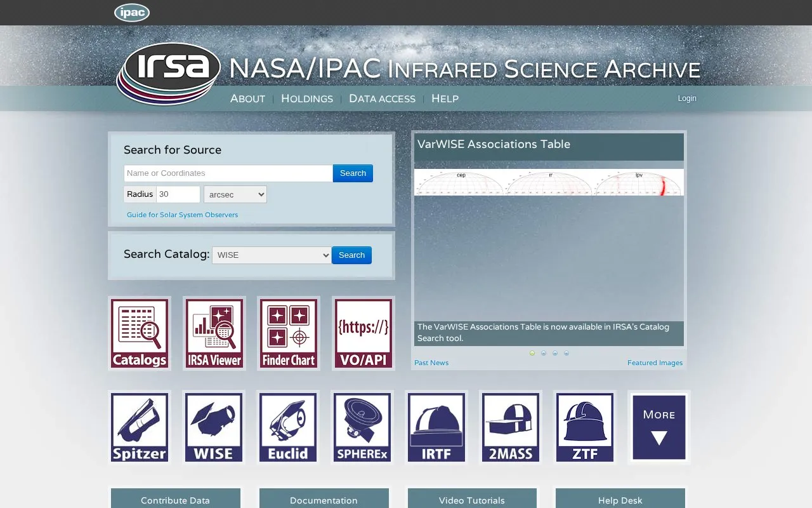Click the Video Tutorials button

tap(473, 498)
